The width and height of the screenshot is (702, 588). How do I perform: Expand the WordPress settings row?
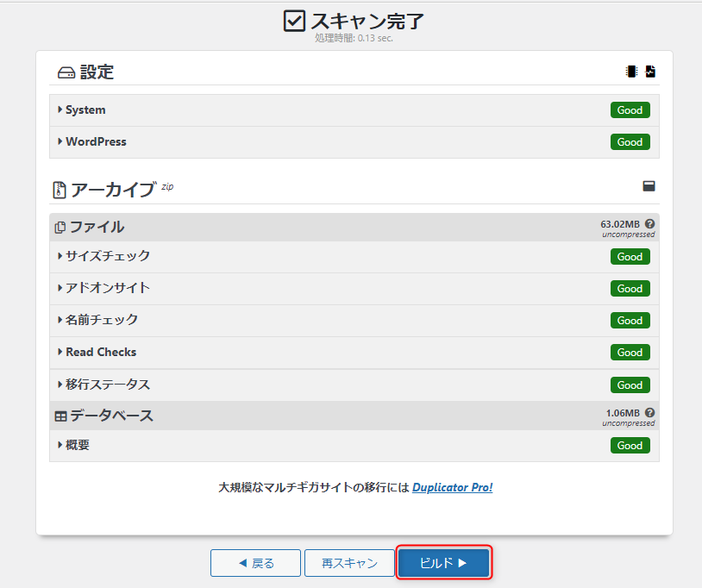[x=354, y=142]
